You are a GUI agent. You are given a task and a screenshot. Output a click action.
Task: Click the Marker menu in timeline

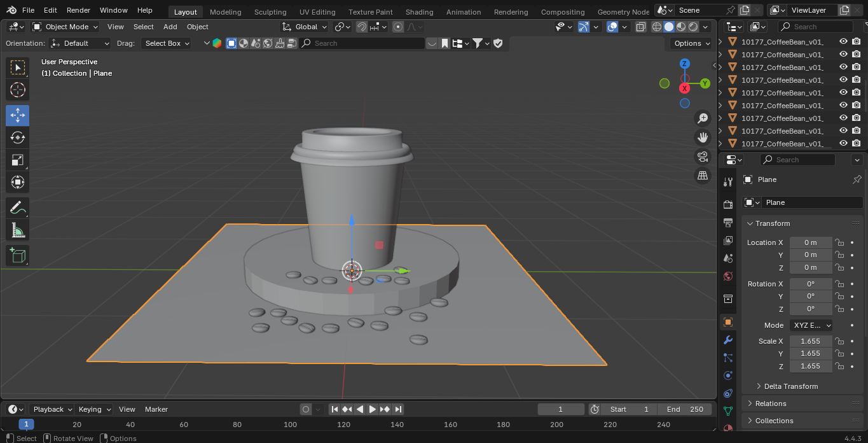pyautogui.click(x=156, y=409)
